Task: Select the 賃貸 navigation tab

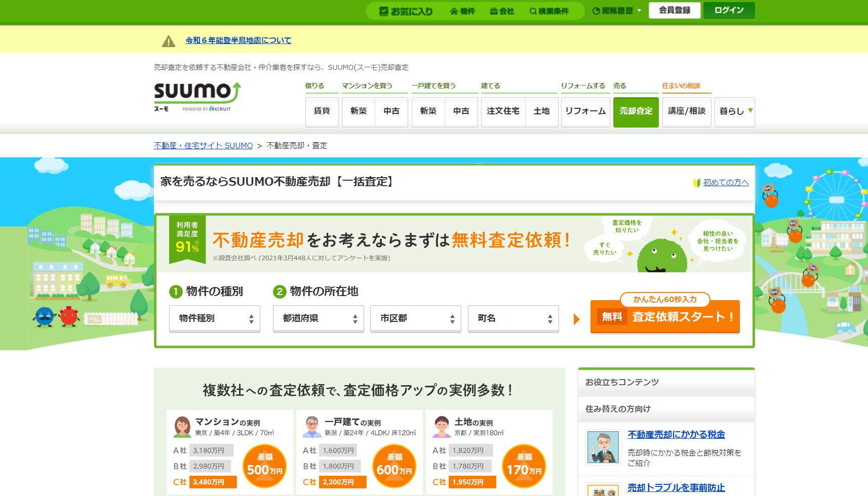Action: 322,111
